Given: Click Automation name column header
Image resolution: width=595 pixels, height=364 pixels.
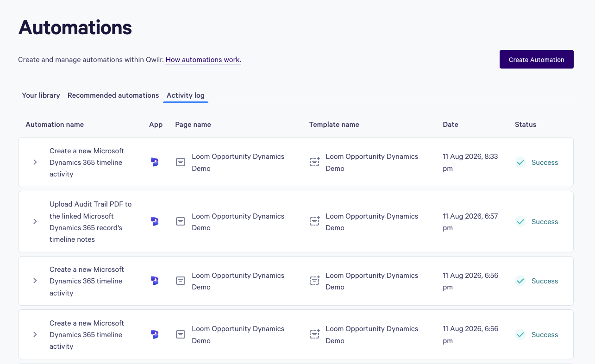Looking at the screenshot, I should coord(55,124).
